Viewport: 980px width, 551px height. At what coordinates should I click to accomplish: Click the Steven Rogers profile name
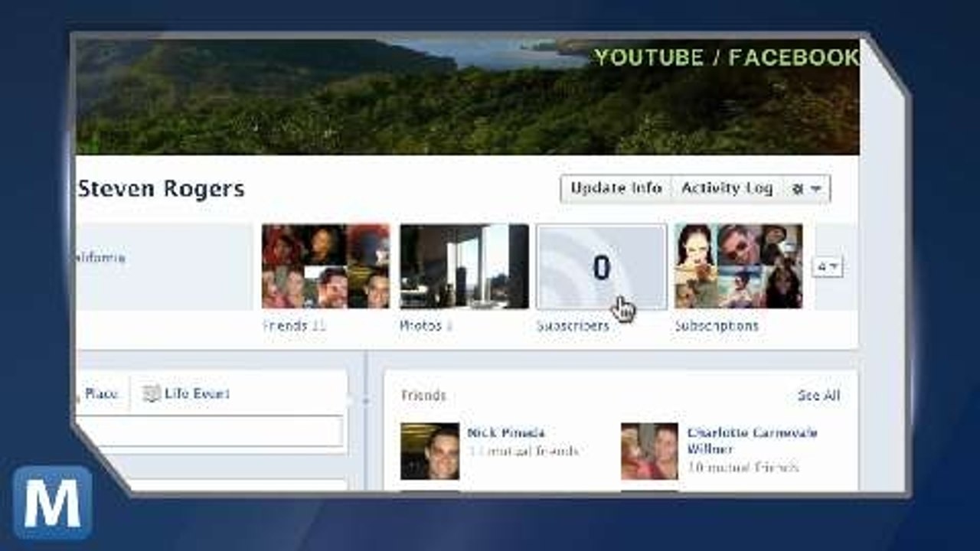(162, 189)
